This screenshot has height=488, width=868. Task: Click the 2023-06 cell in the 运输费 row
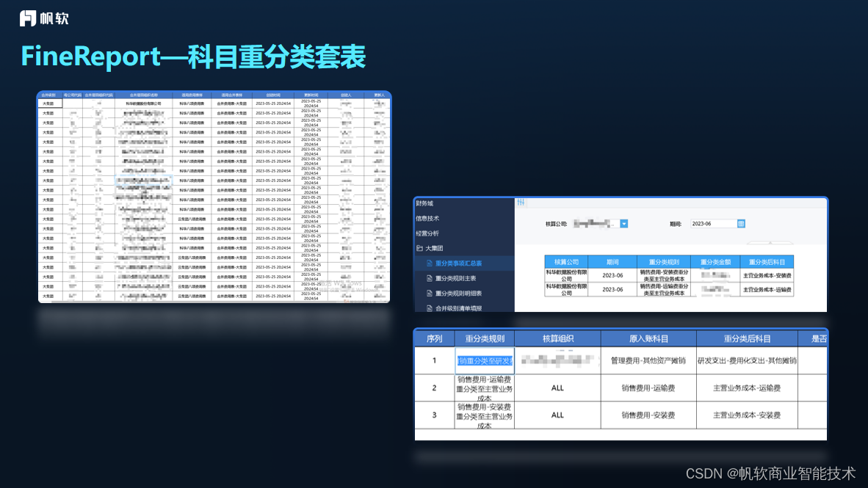[x=612, y=289]
